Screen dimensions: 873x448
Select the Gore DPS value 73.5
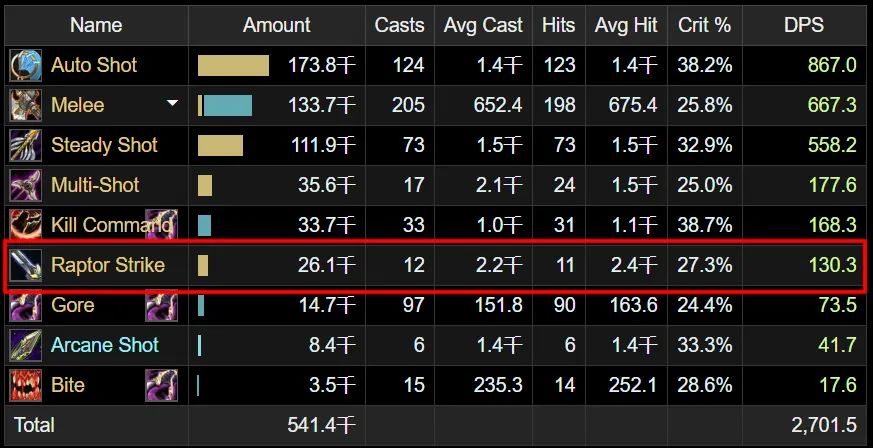[x=837, y=305]
